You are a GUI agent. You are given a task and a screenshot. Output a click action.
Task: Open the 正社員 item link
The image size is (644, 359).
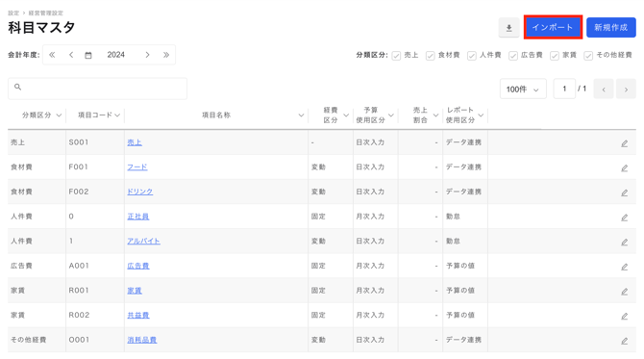[x=138, y=217]
